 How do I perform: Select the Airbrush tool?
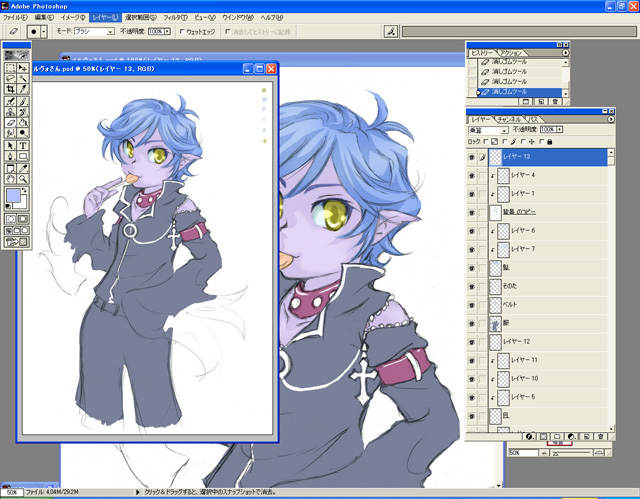pos(11,101)
